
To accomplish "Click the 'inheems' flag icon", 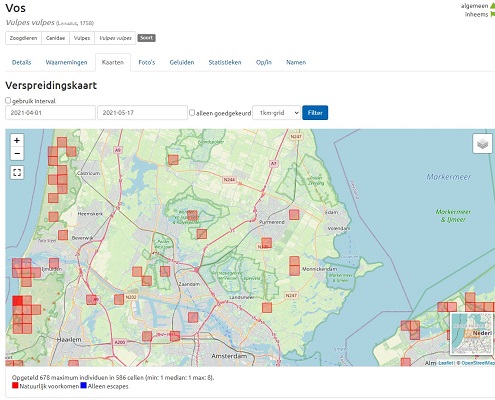I will 492,14.
